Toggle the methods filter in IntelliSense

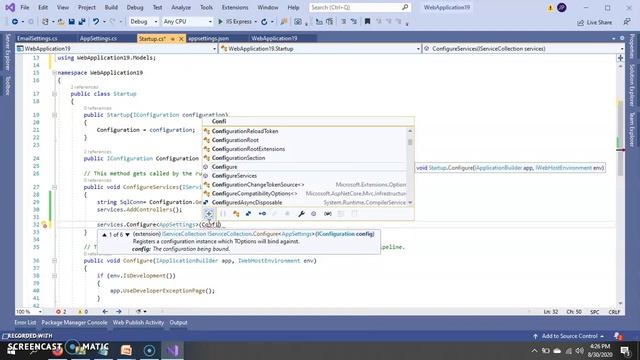point(313,213)
